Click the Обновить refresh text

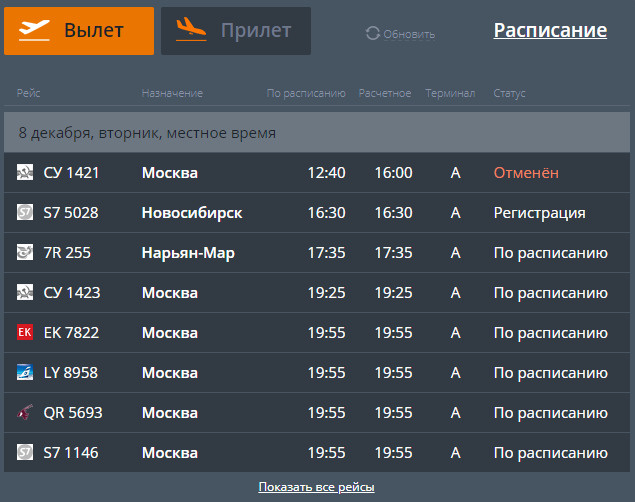click(x=409, y=34)
